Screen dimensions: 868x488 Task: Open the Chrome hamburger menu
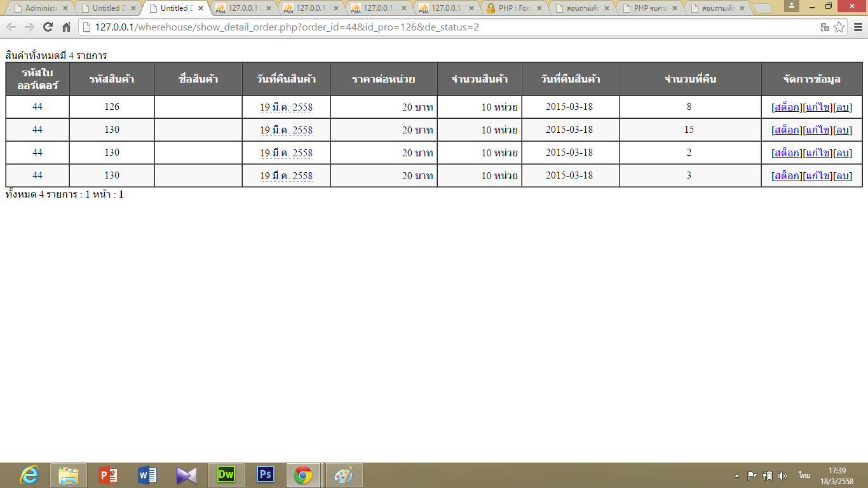click(x=858, y=27)
